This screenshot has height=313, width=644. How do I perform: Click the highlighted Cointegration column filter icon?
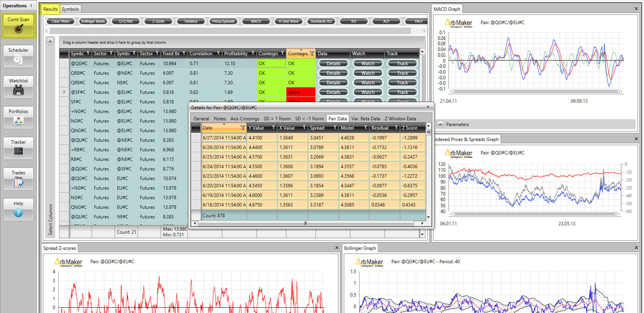click(x=312, y=53)
